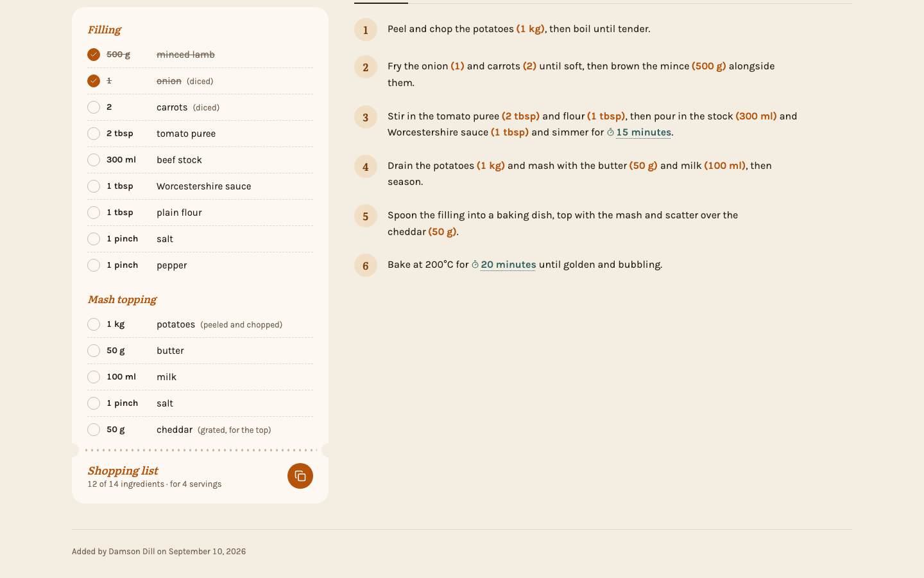Click the step 4 number badge
924x578 pixels.
click(366, 166)
